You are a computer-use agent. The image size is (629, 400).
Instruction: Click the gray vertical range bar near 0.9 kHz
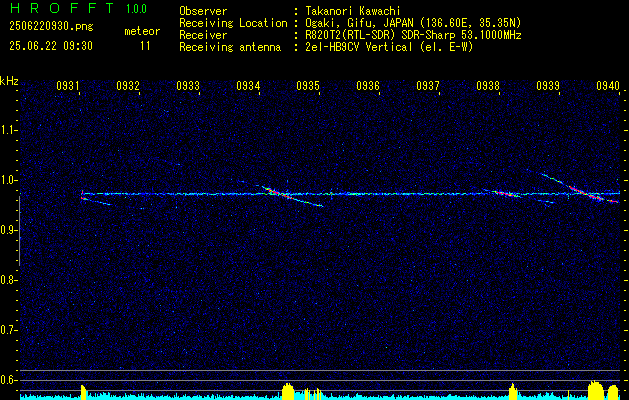pos(19,231)
